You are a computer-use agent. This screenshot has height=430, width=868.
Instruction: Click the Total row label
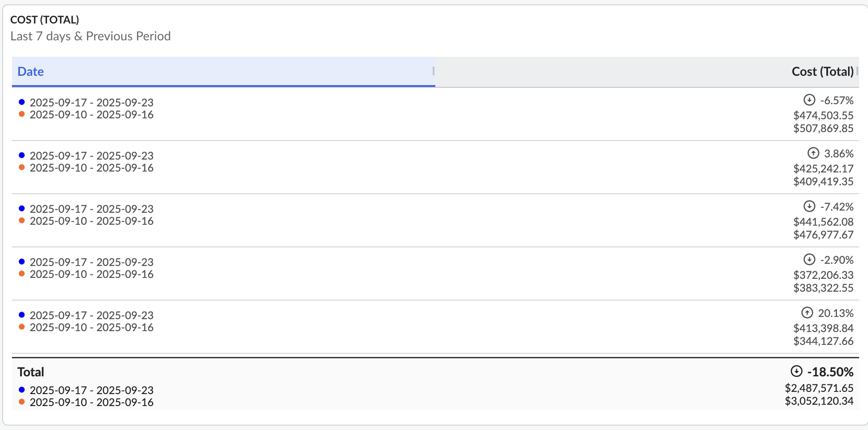pos(31,372)
